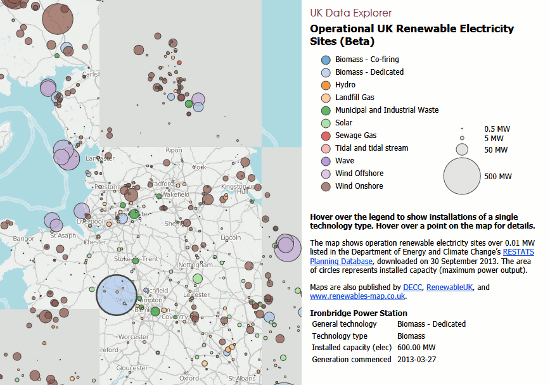Click the Biomass - Co-firing legend swatch

tap(326, 60)
